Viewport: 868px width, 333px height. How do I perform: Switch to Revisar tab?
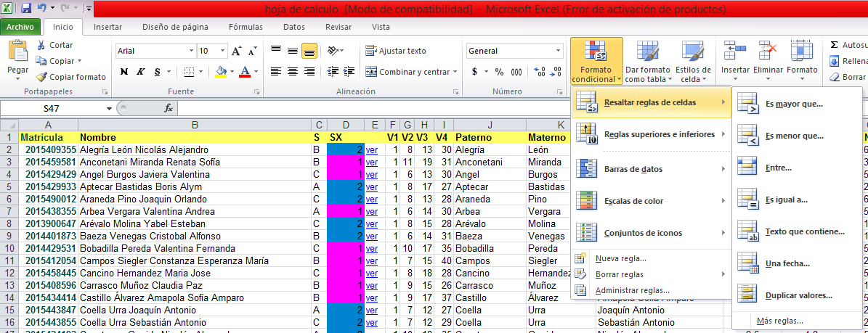click(x=338, y=27)
